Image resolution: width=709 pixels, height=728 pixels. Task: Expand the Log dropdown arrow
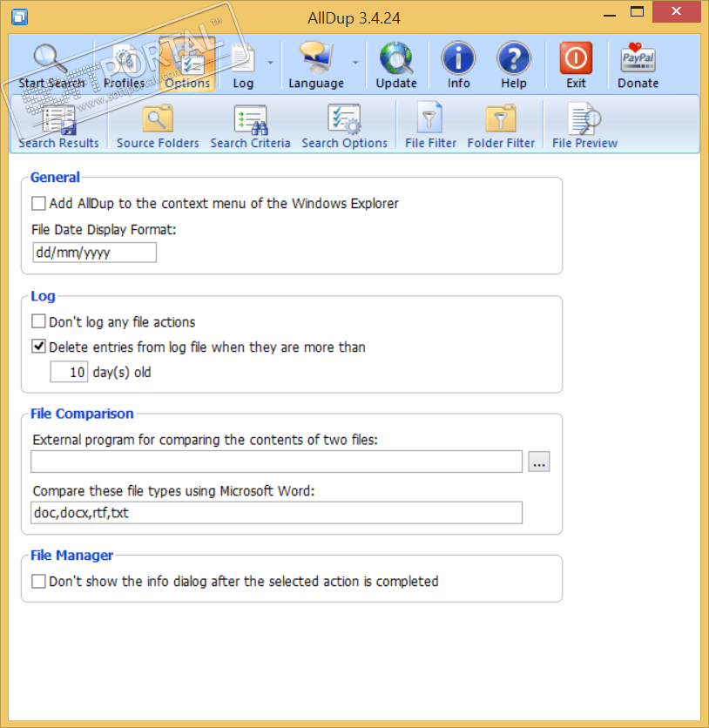pos(270,63)
